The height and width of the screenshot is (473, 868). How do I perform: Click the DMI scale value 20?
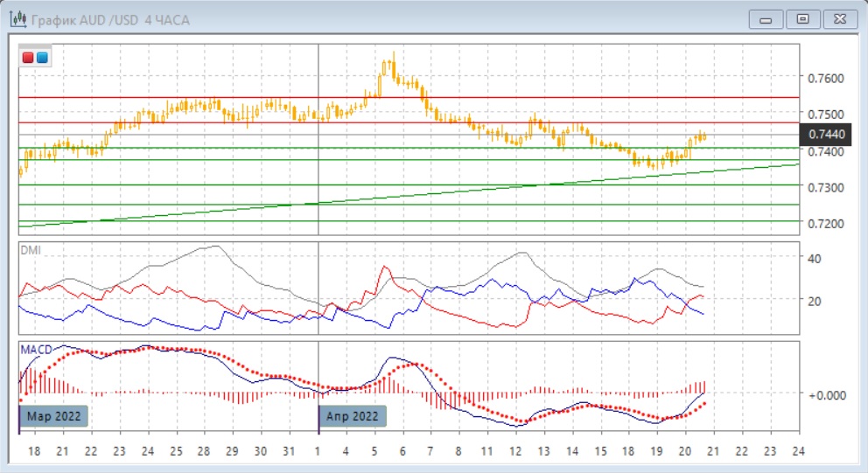pyautogui.click(x=813, y=301)
